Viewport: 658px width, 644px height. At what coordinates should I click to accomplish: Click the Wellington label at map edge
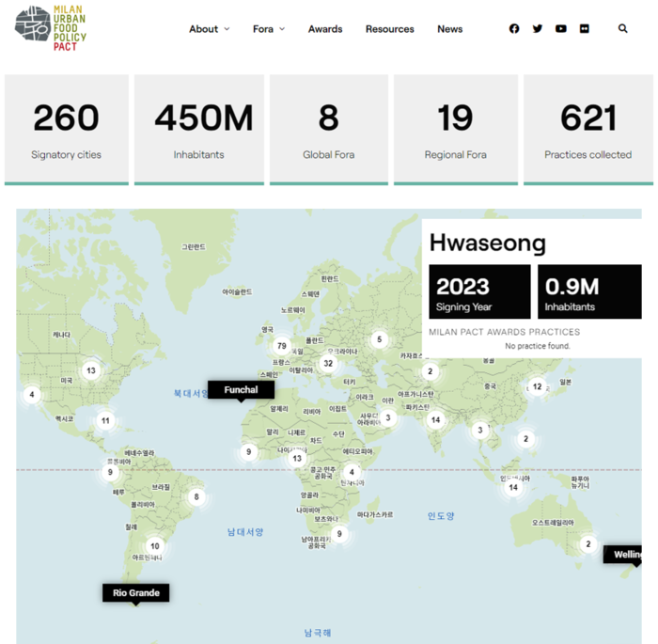(626, 555)
